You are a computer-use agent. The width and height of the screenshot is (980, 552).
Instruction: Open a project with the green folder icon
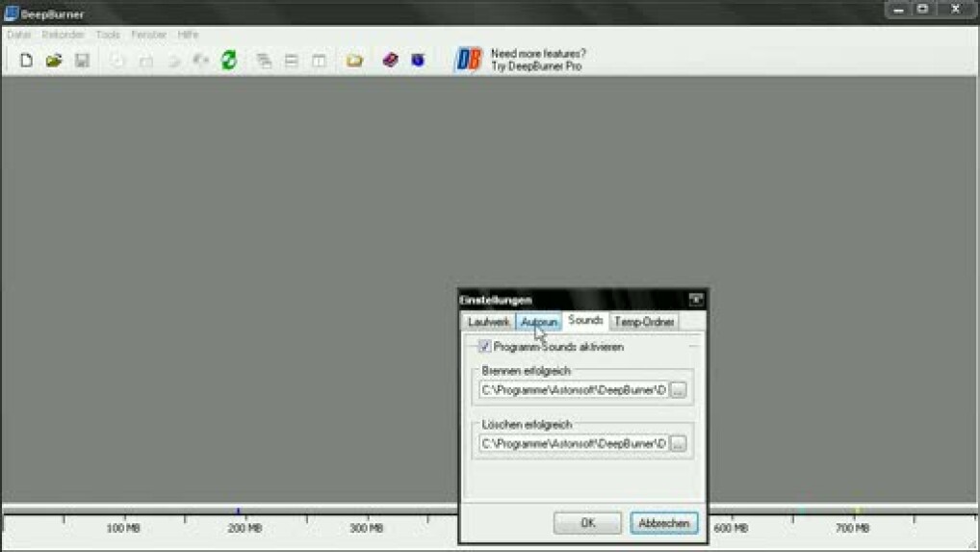click(54, 61)
